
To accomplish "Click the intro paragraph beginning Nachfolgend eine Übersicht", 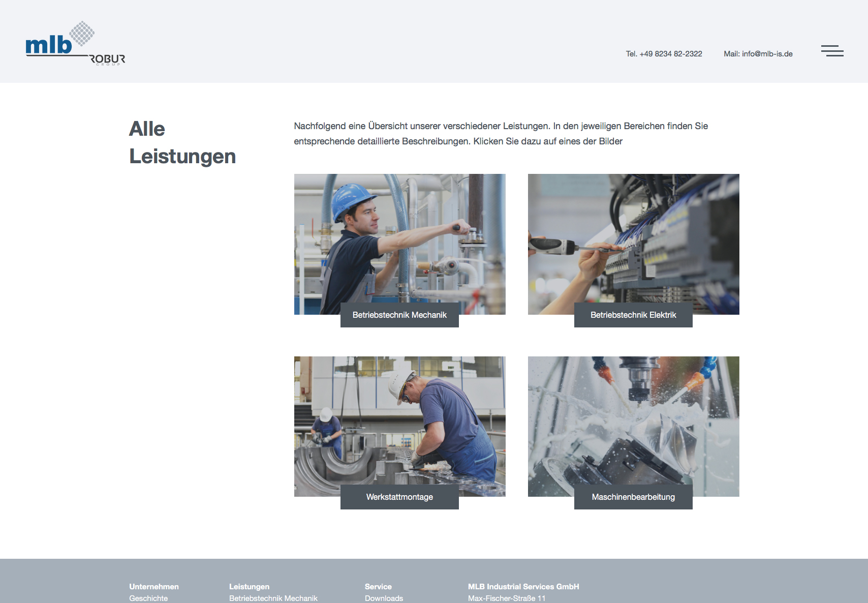I will tap(501, 134).
